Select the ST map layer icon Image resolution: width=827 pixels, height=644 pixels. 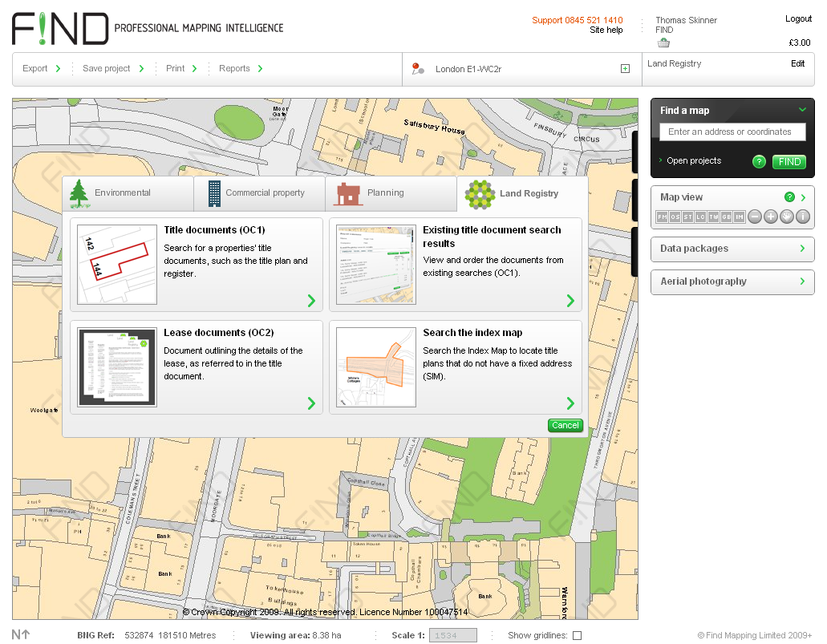pos(687,217)
